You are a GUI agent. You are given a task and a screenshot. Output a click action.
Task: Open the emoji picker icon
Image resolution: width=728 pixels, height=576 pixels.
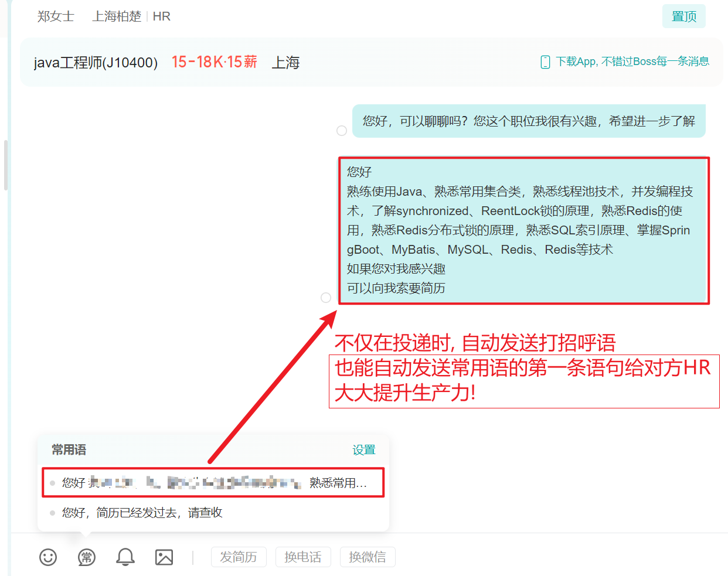point(48,557)
